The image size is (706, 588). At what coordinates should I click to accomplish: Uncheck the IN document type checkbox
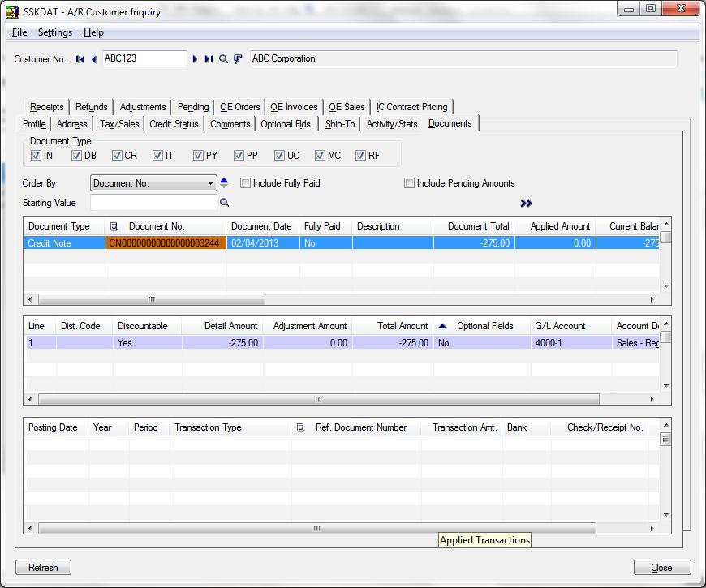click(37, 156)
